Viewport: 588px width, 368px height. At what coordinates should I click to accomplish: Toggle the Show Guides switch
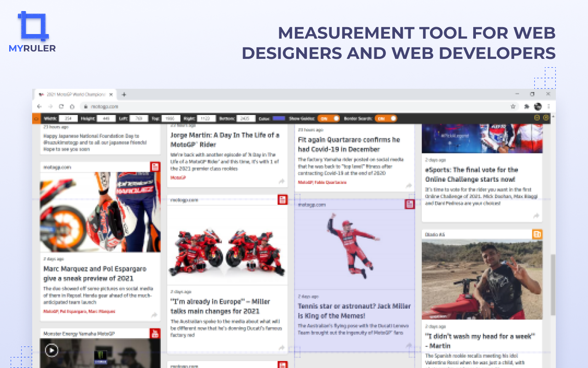(328, 118)
